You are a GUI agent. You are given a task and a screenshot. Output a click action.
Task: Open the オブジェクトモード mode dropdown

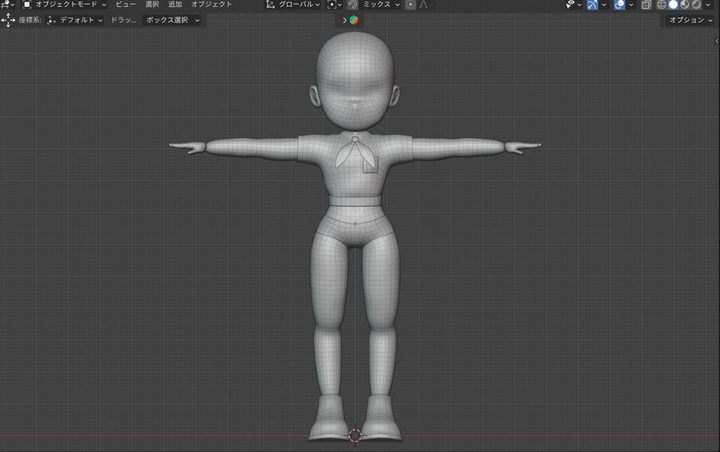click(x=64, y=4)
